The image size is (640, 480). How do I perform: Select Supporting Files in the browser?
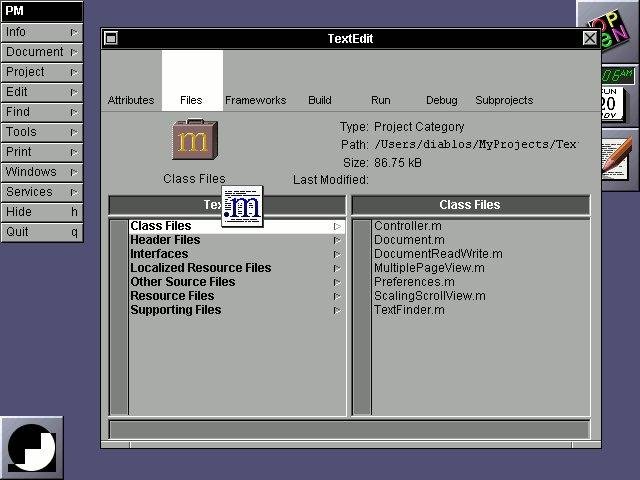[x=237, y=310]
